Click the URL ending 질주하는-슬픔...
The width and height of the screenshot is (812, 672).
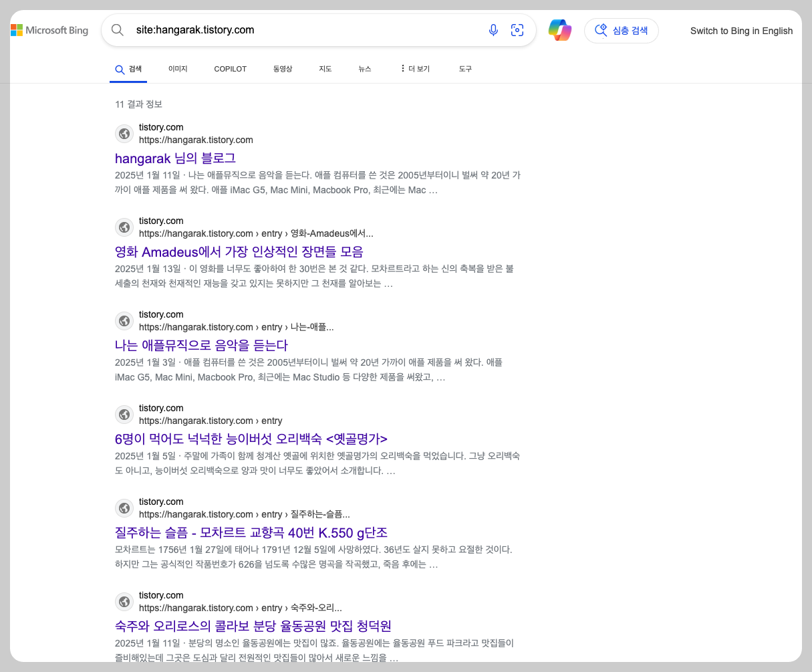coord(245,515)
